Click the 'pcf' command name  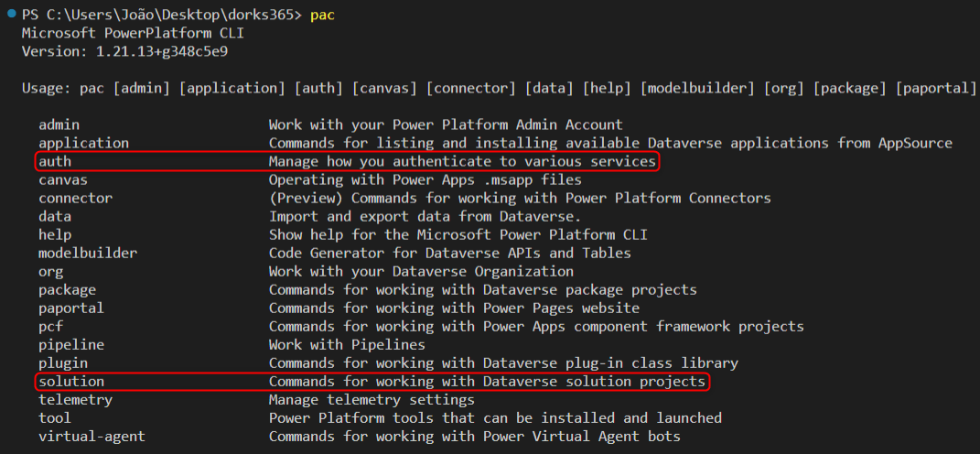click(x=50, y=327)
